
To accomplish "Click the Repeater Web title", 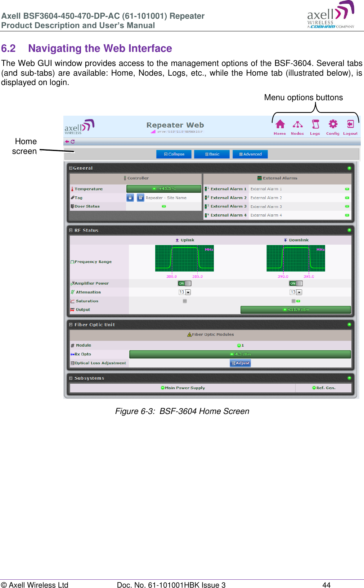I will coord(175,125).
